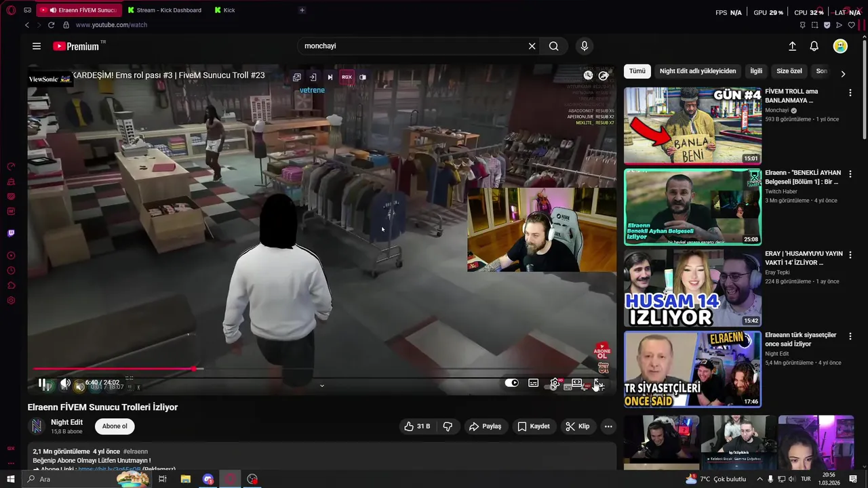Image resolution: width=868 pixels, height=488 pixels.
Task: Open Opera GX main menu logo
Action: click(11, 10)
